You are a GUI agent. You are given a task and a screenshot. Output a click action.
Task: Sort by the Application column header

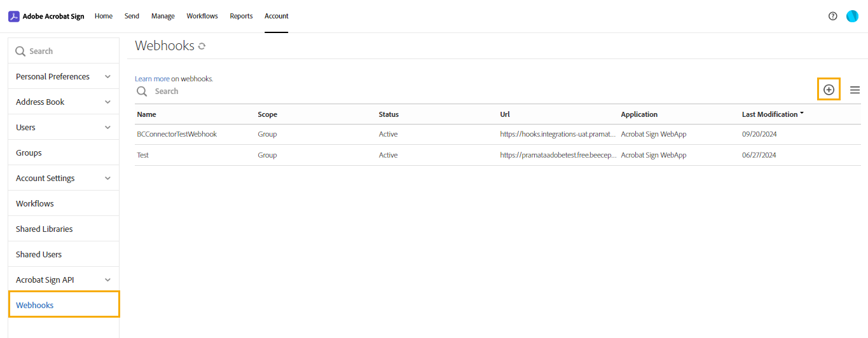[x=639, y=114]
